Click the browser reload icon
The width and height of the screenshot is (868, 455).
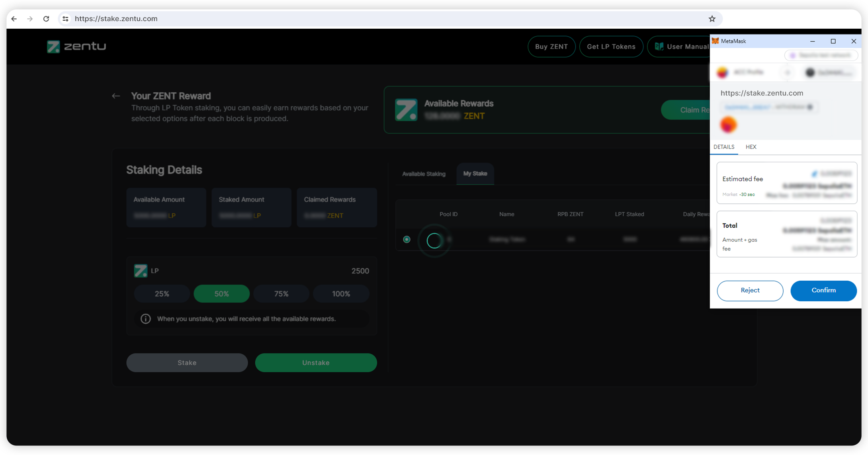46,19
